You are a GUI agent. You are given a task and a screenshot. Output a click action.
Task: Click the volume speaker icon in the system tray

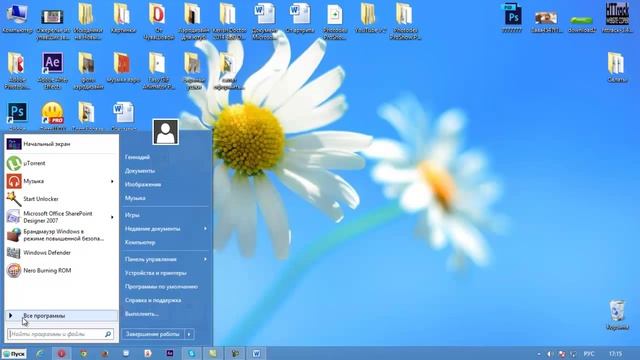click(x=550, y=354)
